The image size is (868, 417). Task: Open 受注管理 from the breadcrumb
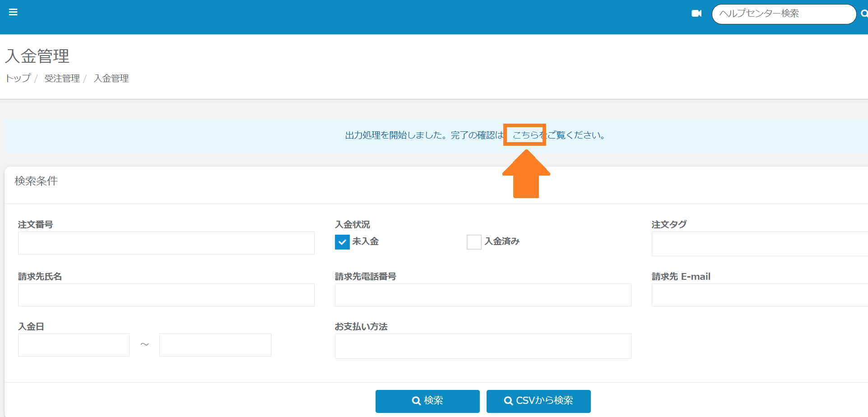coord(62,78)
